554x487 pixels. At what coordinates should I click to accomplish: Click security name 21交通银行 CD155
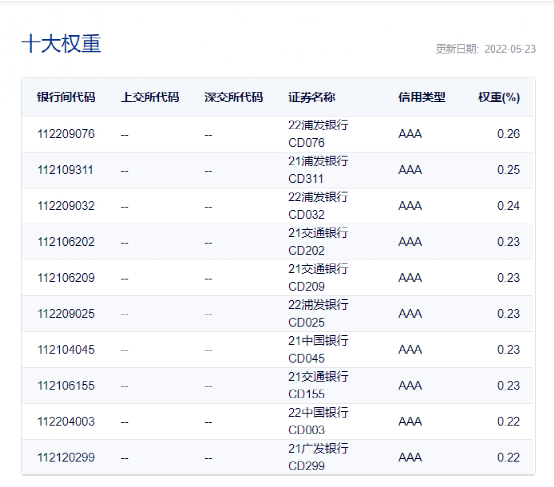click(x=318, y=386)
